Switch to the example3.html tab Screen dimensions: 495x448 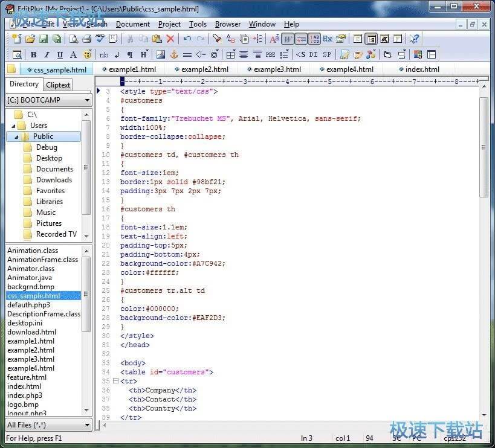click(277, 69)
